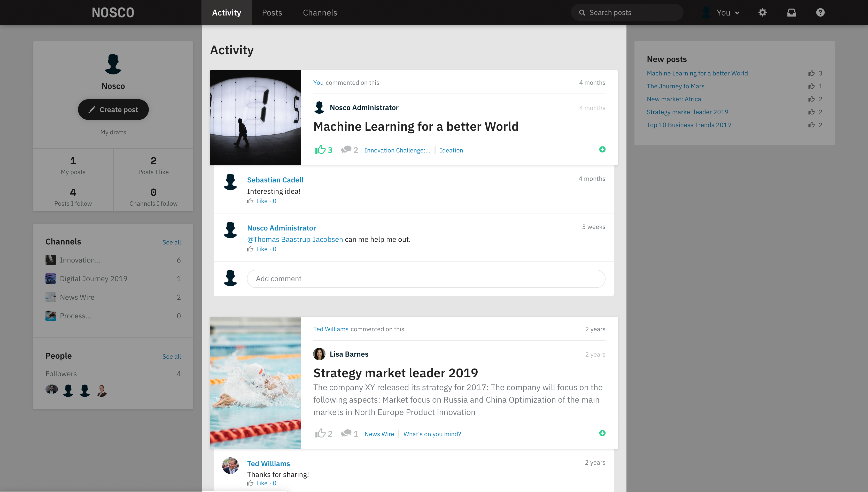
Task: Open Posts I like tile
Action: (153, 165)
